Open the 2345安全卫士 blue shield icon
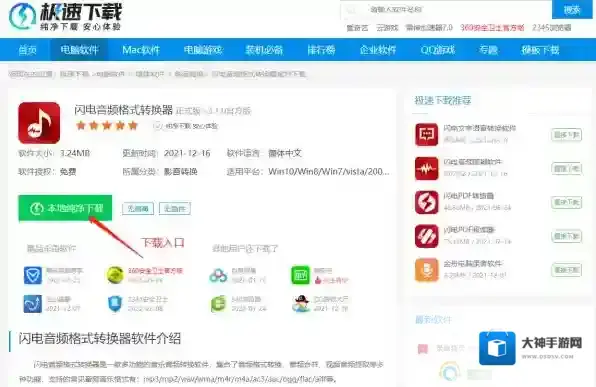 (x=115, y=304)
